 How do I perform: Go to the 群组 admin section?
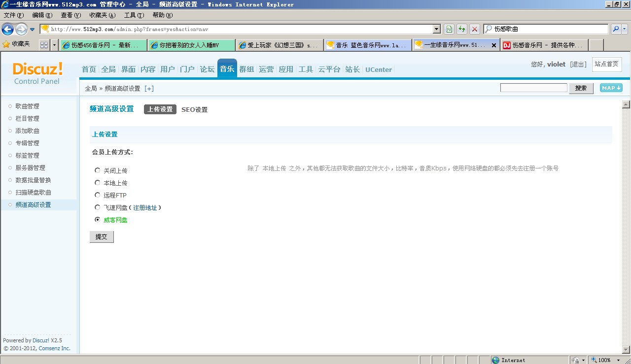click(246, 69)
